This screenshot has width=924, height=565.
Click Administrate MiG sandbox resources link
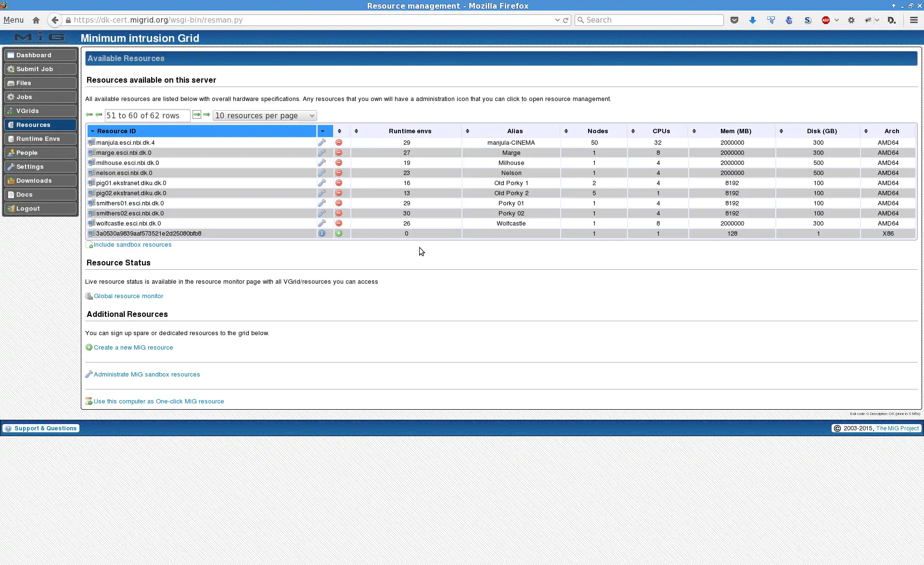pyautogui.click(x=146, y=375)
